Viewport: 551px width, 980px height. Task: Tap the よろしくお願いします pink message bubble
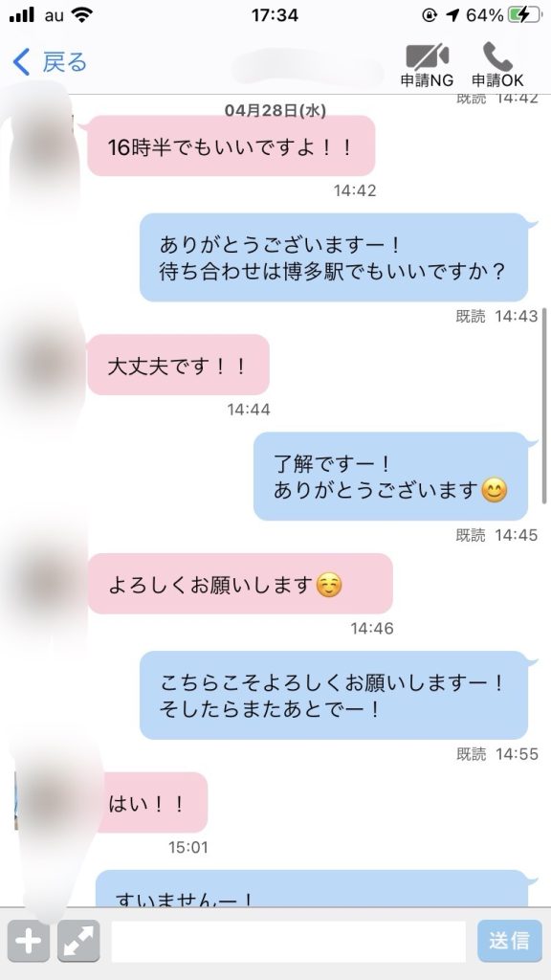[x=240, y=584]
